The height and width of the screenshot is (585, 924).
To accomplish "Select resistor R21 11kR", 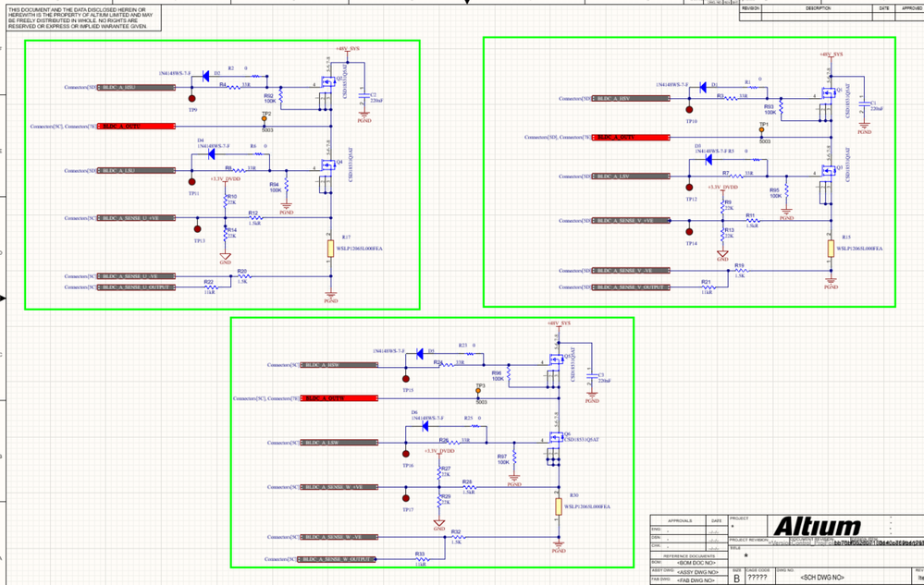I will [708, 287].
